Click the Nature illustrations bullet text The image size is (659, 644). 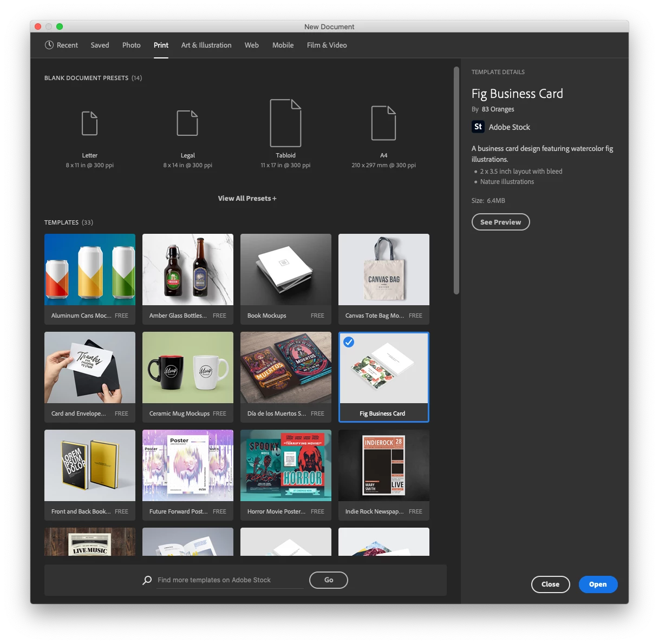point(507,182)
